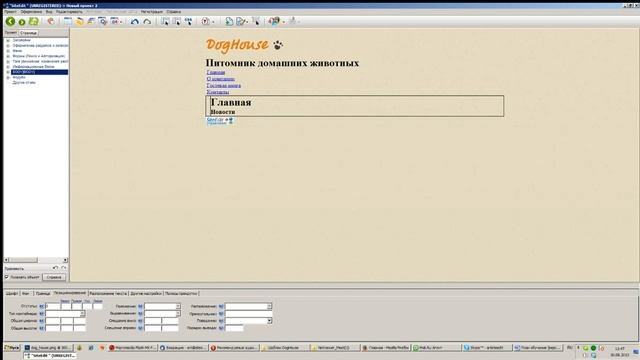Toggle the blue marker beside the Общая ширина field

[x=41, y=321]
